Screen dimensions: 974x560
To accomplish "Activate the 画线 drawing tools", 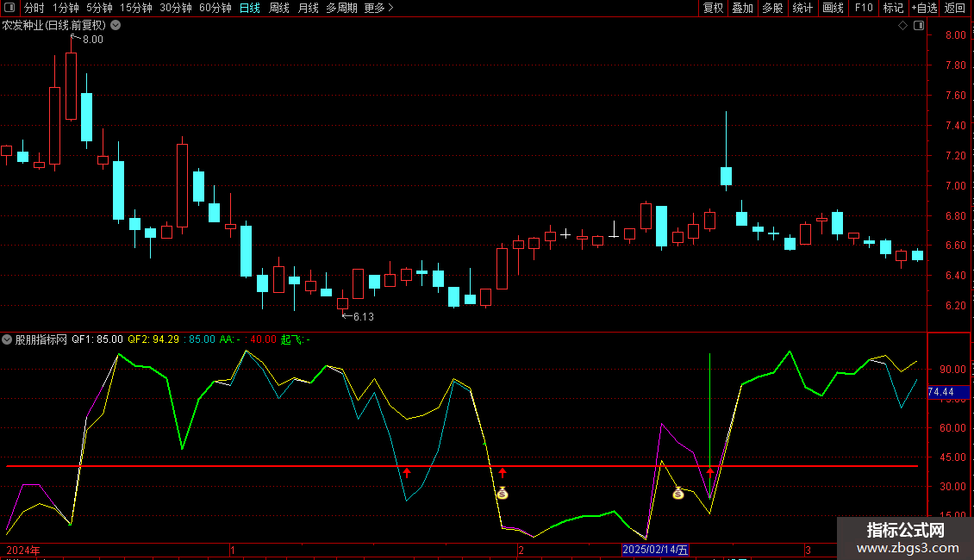I will [x=833, y=8].
